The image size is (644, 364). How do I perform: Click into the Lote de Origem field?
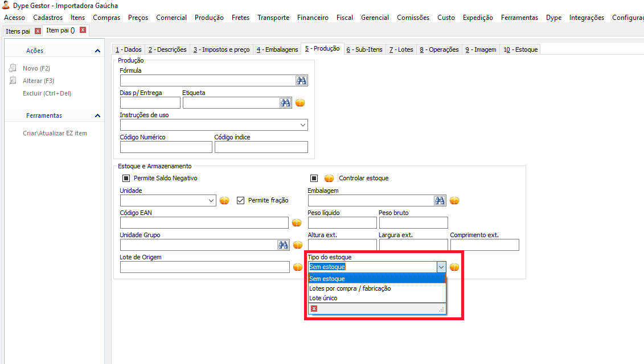[204, 267]
